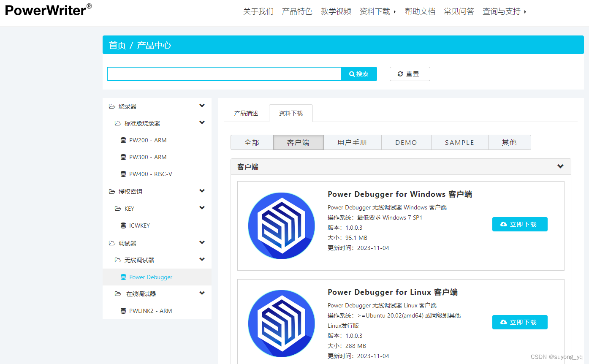
Task: Click 'Power Debugger for Linux 客户端' title
Action: click(x=393, y=292)
